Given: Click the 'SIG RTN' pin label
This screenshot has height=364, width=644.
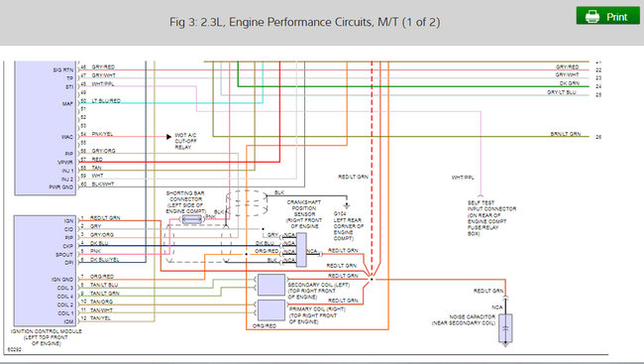Looking at the screenshot, I should coord(62,69).
